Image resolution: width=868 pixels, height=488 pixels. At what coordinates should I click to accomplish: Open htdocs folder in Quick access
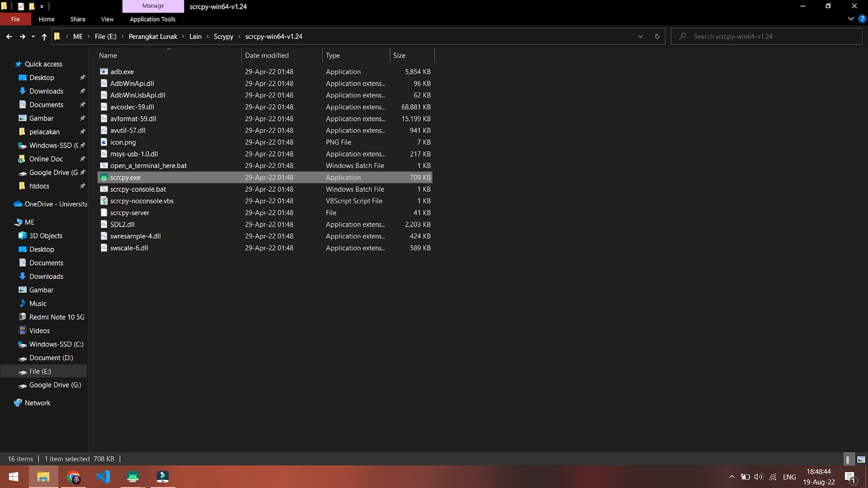coord(39,186)
